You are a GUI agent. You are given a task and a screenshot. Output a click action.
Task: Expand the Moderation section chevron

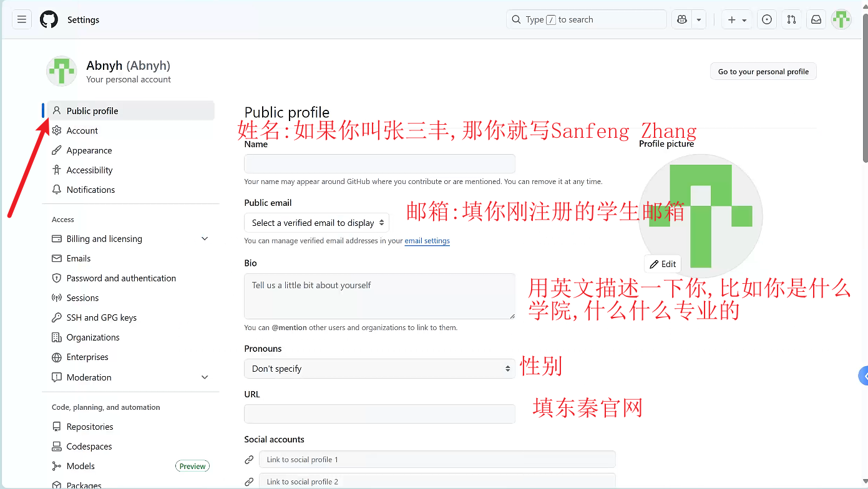[205, 377]
